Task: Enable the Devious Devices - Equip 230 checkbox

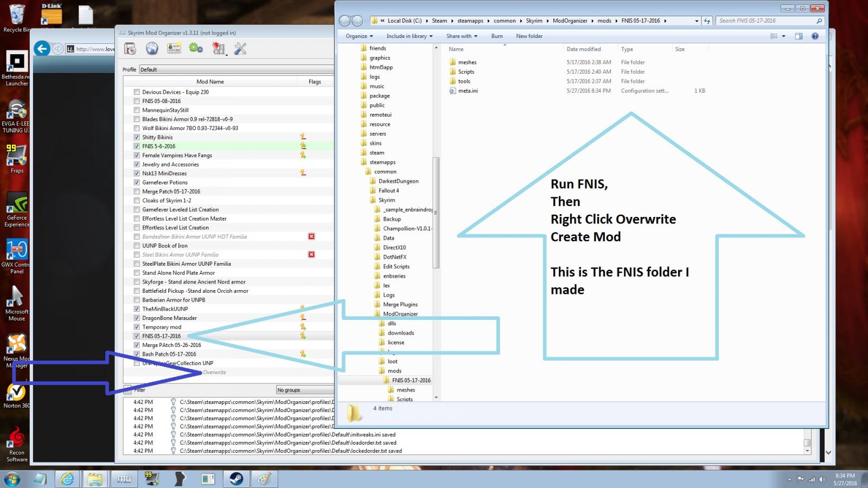Action: click(137, 92)
